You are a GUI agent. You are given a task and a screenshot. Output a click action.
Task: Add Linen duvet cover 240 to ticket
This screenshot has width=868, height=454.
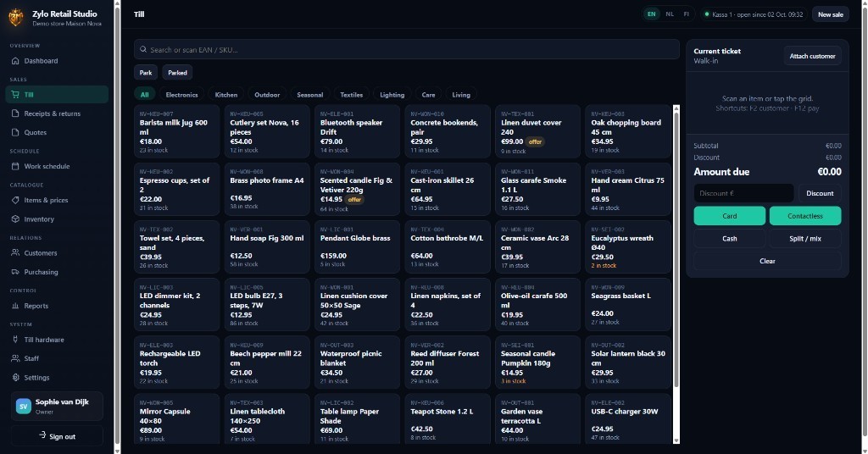[537, 131]
